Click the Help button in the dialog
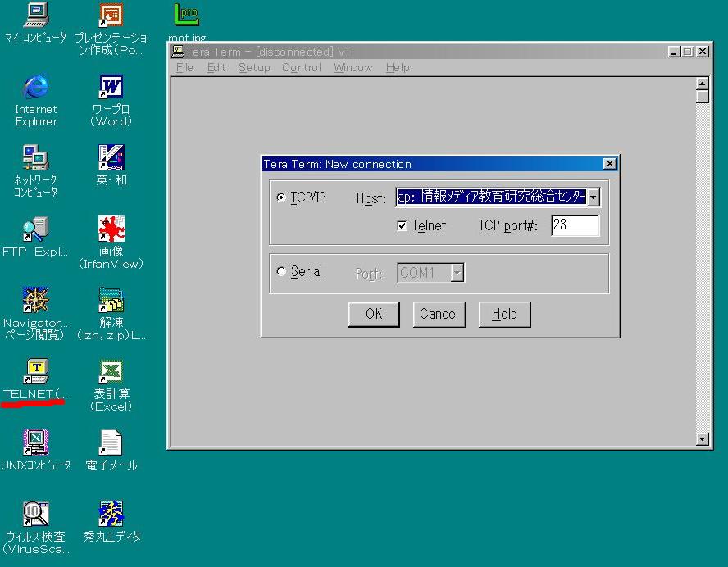This screenshot has height=567, width=728. point(505,314)
